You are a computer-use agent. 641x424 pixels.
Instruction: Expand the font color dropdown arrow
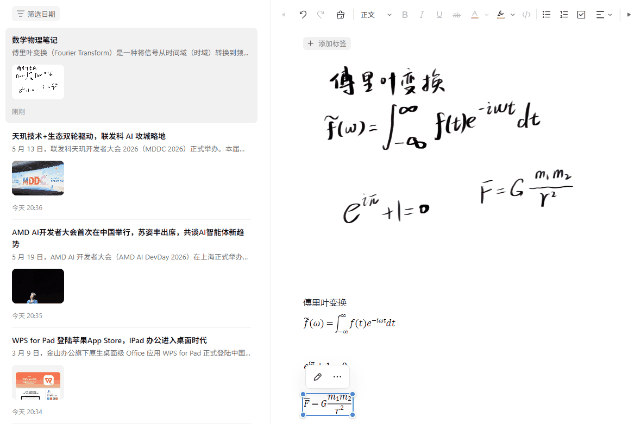click(486, 15)
